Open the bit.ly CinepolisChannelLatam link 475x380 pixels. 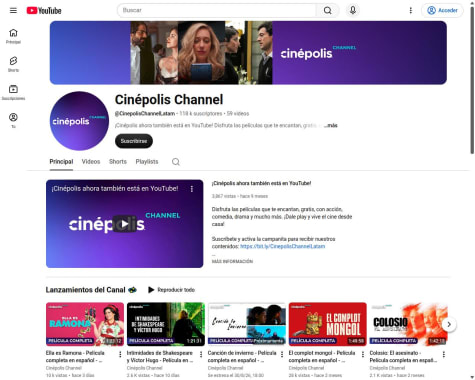click(283, 246)
